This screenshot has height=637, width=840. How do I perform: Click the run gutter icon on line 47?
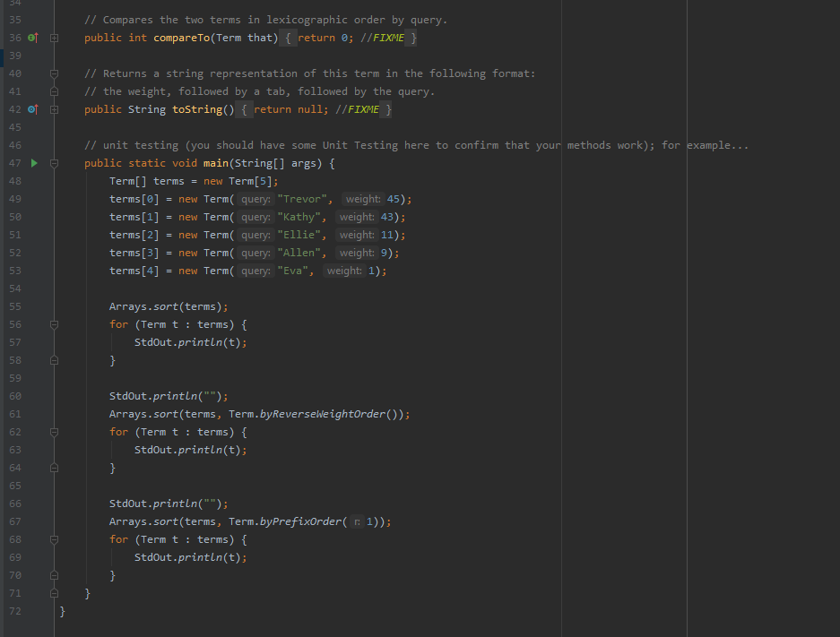pyautogui.click(x=32, y=162)
